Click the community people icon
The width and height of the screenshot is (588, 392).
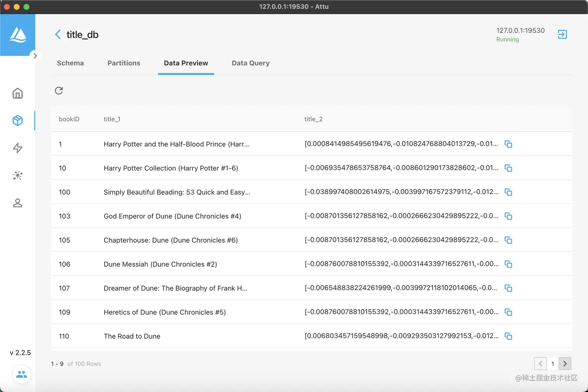click(x=22, y=374)
